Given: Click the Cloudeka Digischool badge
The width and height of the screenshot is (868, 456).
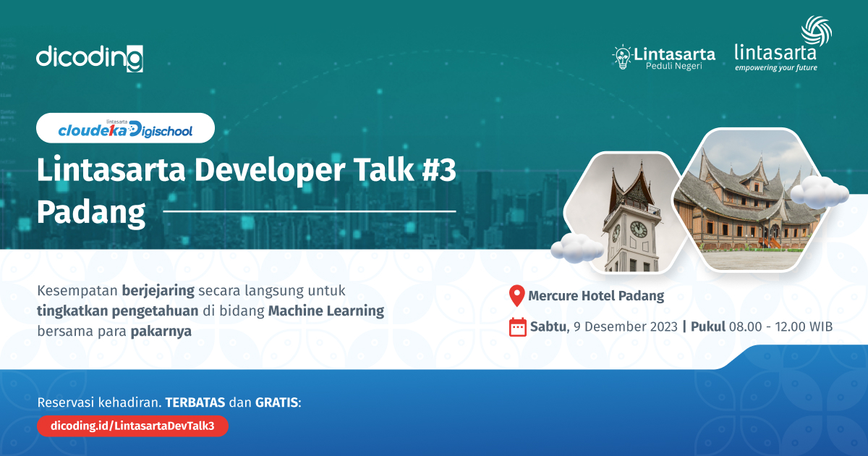Looking at the screenshot, I should coord(125,127).
